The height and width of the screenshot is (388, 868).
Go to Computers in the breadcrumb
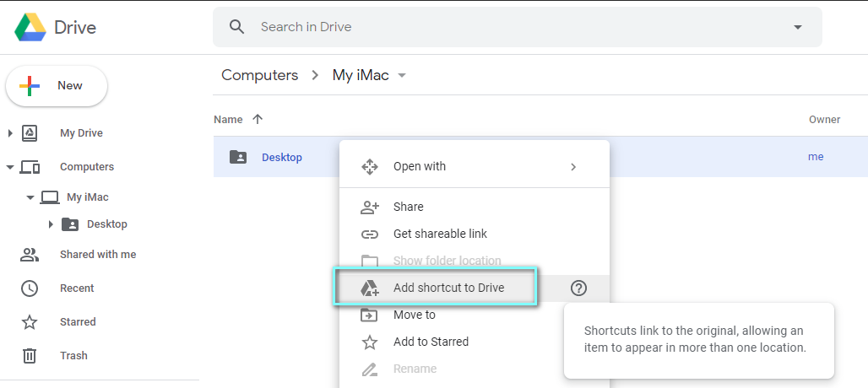point(259,75)
